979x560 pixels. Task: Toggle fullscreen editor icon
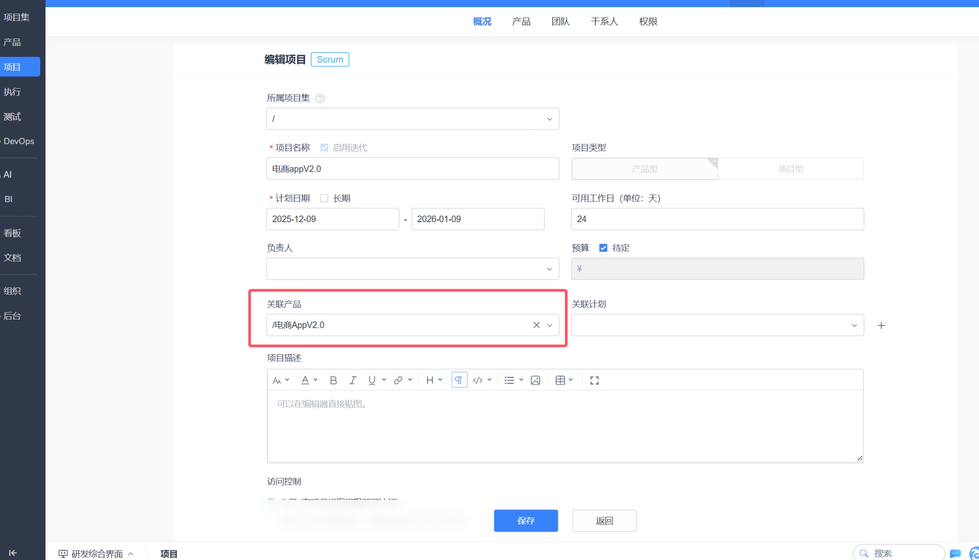point(594,380)
